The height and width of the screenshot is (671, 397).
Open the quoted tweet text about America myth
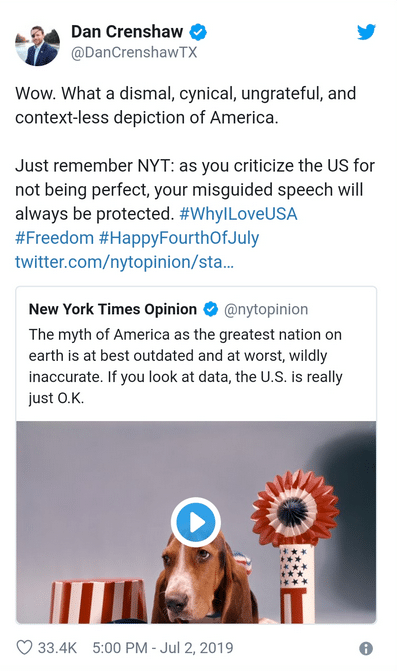click(x=186, y=366)
